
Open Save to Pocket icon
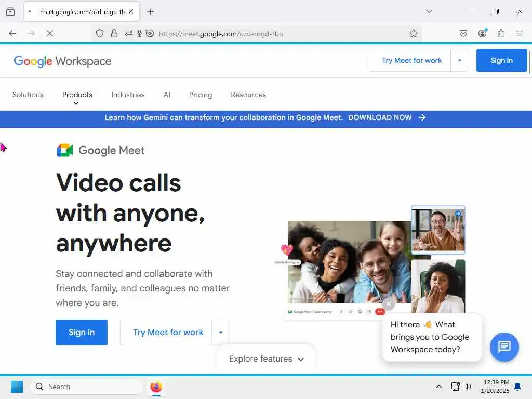(463, 33)
